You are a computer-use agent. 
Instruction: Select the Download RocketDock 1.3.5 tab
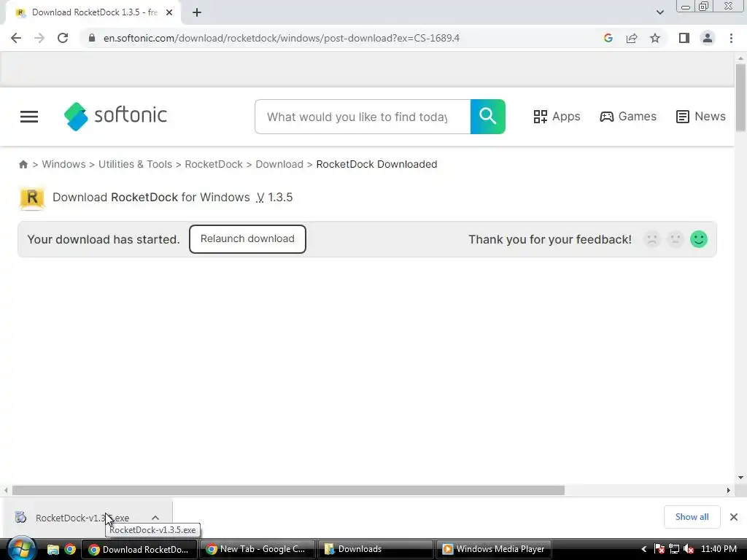point(94,12)
